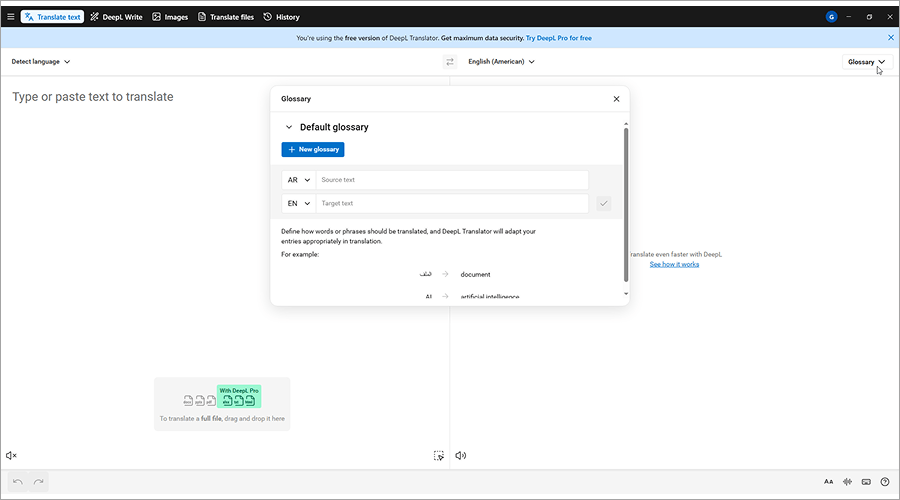Open DeepL Write tab
900x500 pixels.
point(117,17)
